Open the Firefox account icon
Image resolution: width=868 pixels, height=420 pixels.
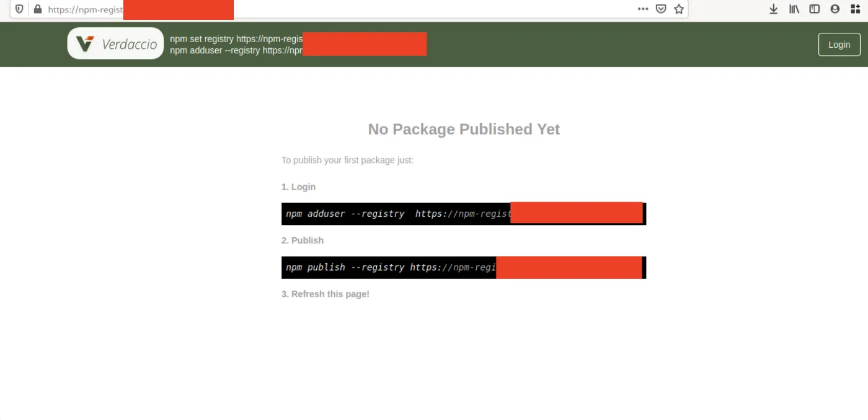835,9
